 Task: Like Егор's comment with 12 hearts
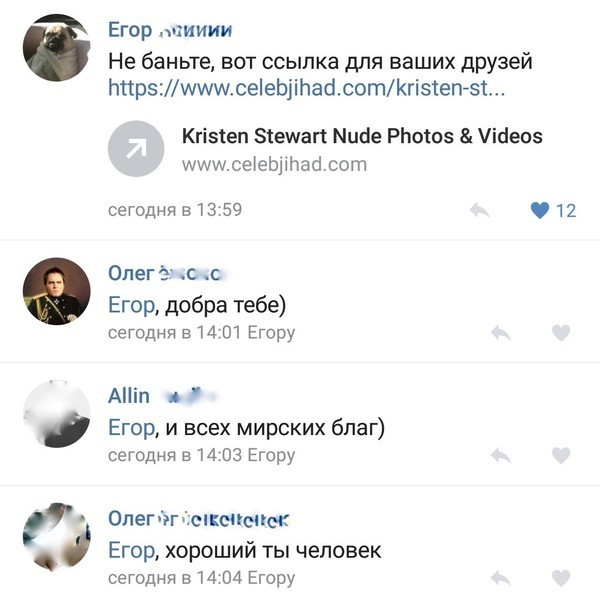click(540, 211)
